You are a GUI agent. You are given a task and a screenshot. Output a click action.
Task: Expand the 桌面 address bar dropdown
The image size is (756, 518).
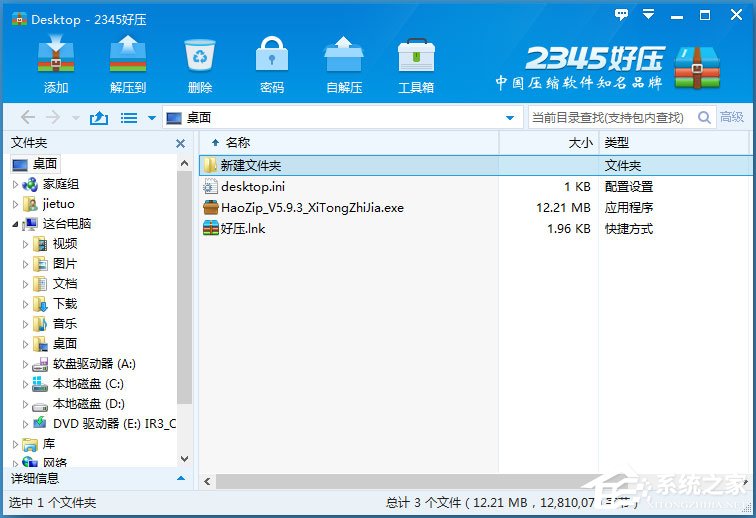[x=510, y=118]
